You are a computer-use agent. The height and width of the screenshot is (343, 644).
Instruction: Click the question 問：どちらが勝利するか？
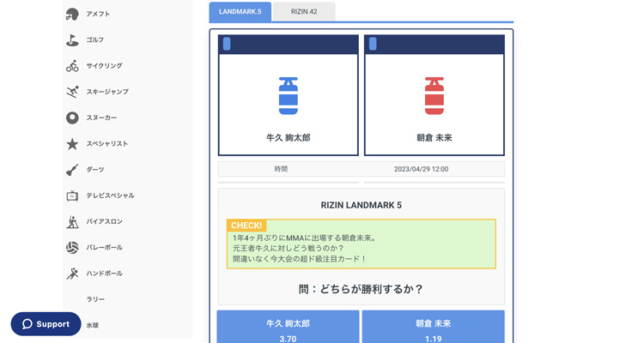point(361,289)
